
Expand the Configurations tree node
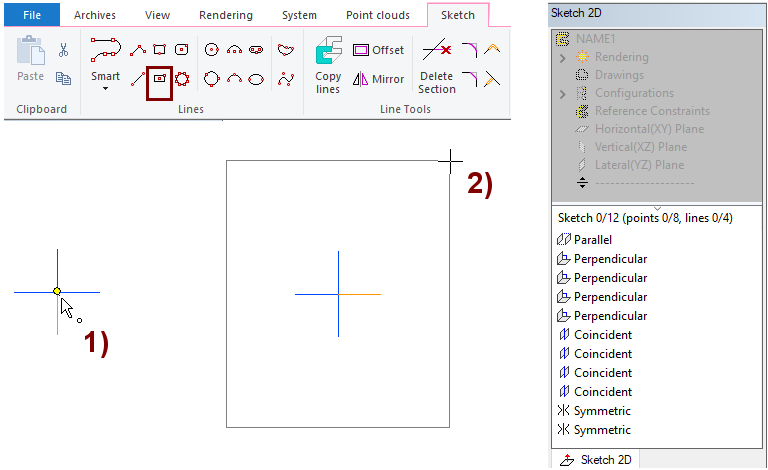563,93
